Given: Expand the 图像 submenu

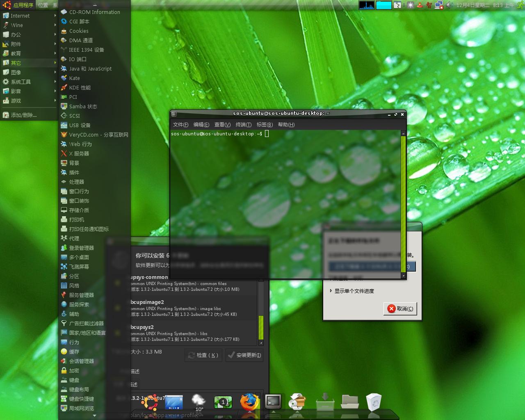Looking at the screenshot, I should [29, 72].
